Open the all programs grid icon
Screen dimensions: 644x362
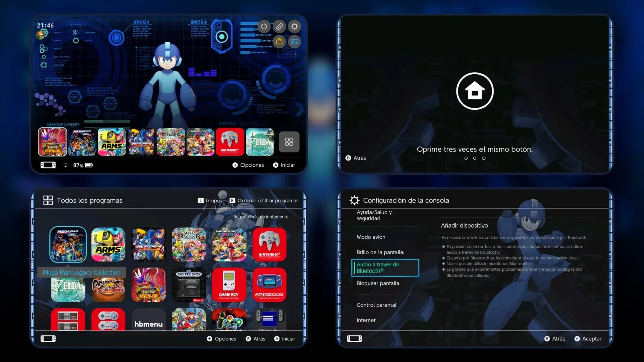point(289,142)
